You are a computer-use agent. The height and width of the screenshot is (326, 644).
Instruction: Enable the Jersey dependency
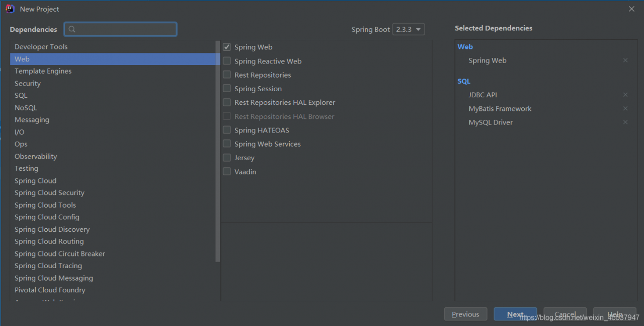227,158
